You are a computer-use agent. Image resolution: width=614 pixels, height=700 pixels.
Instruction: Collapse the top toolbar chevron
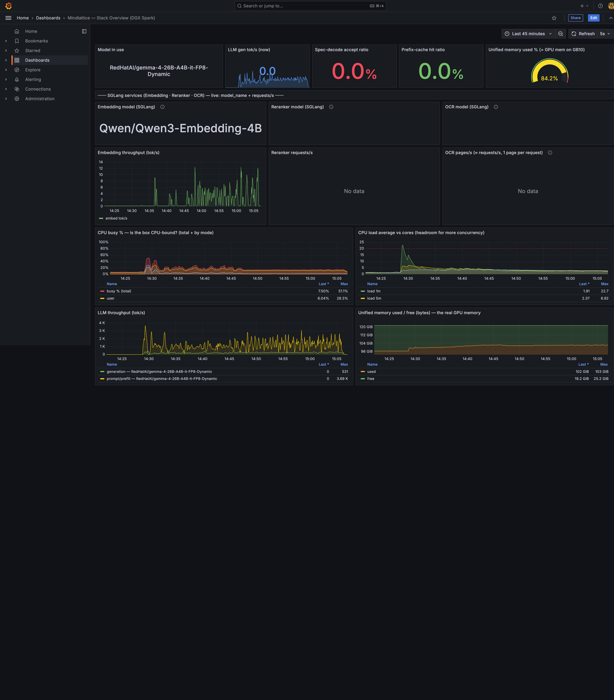point(611,18)
